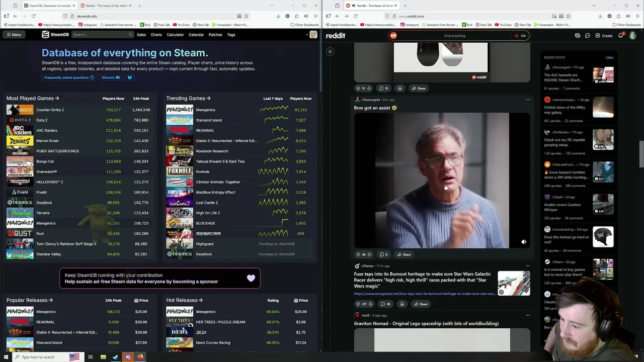Open Starsand Island in Trending Games

[209, 120]
